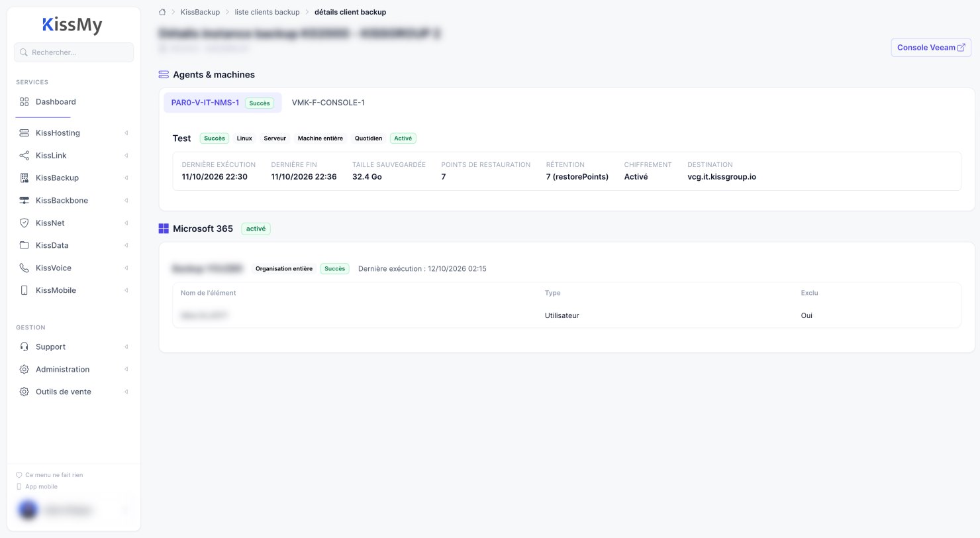This screenshot has width=980, height=538.
Task: Click the KissNet shield icon
Action: (x=24, y=223)
